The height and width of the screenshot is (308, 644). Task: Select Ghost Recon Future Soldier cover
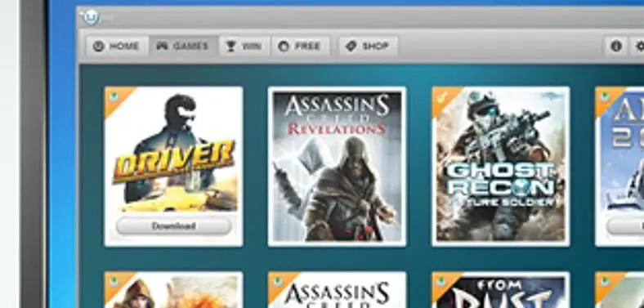[x=501, y=167]
